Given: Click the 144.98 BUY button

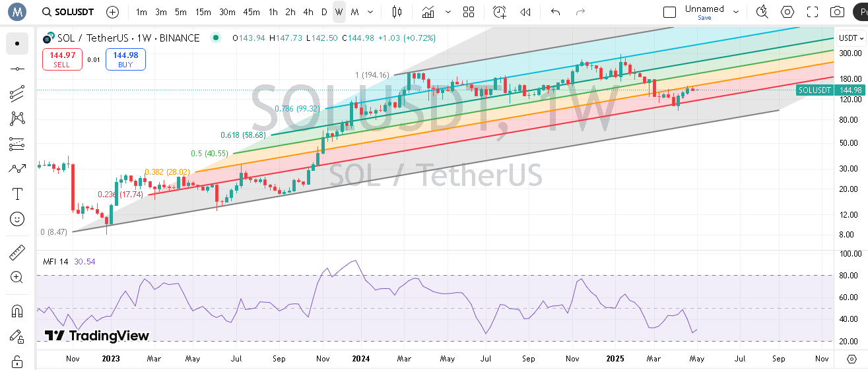Looking at the screenshot, I should click(125, 59).
